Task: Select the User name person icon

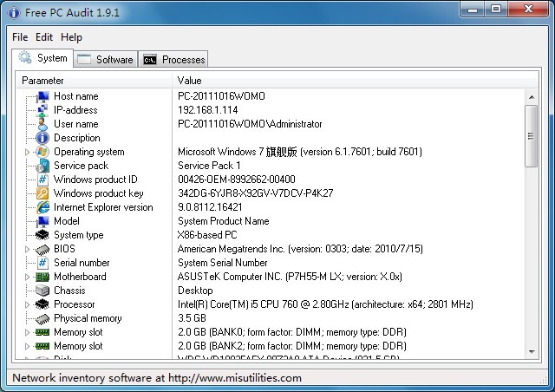Action: tap(42, 124)
